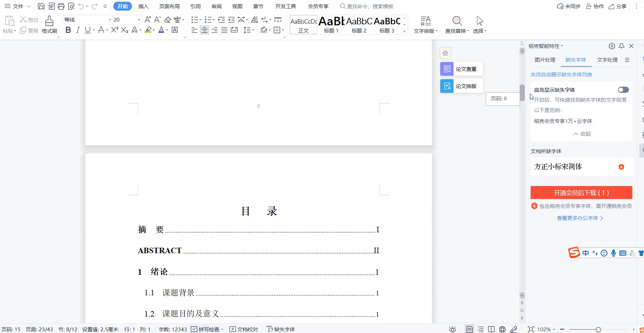644x333 pixels.
Task: Pin the 稻壳智能特性 side panel
Action: (x=622, y=46)
